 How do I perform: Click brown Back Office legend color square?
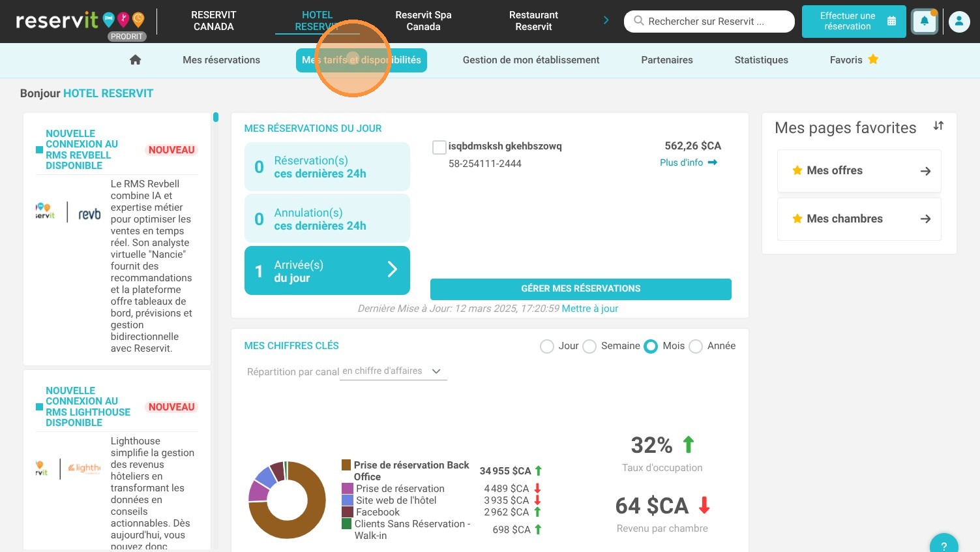(346, 465)
